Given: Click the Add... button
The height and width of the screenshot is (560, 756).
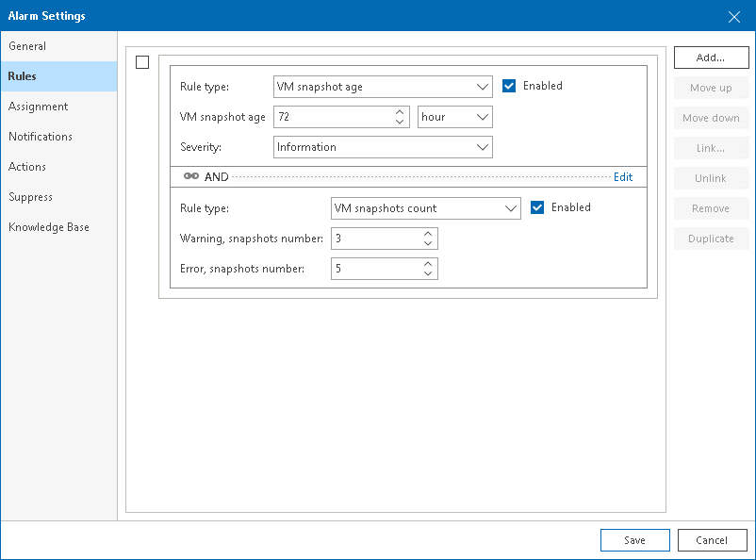Looking at the screenshot, I should [711, 58].
